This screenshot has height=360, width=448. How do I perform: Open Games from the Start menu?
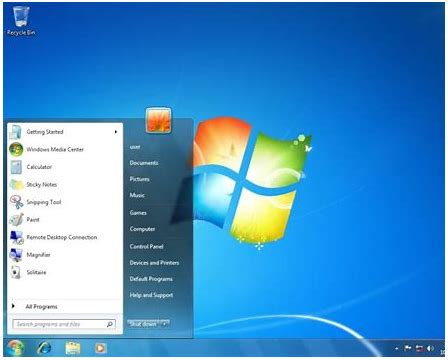point(138,213)
